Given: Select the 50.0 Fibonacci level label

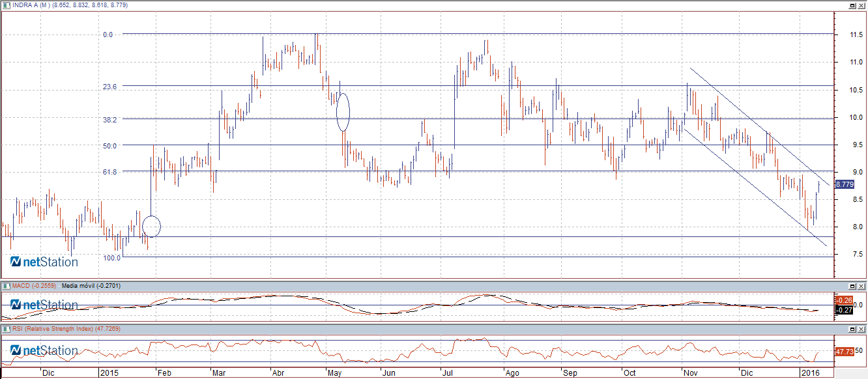Looking at the screenshot, I should (x=110, y=146).
